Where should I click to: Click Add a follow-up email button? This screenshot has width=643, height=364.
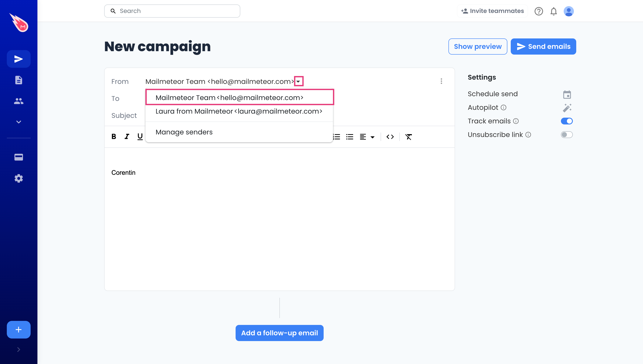(x=279, y=333)
